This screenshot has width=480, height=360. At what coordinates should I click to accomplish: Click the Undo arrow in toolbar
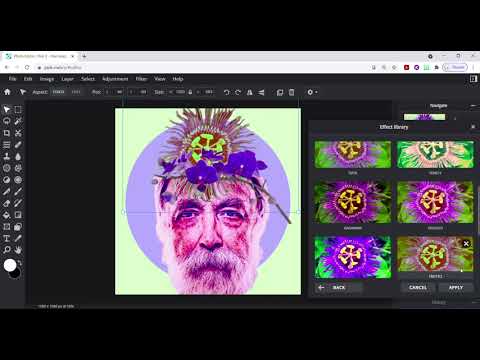[227, 92]
